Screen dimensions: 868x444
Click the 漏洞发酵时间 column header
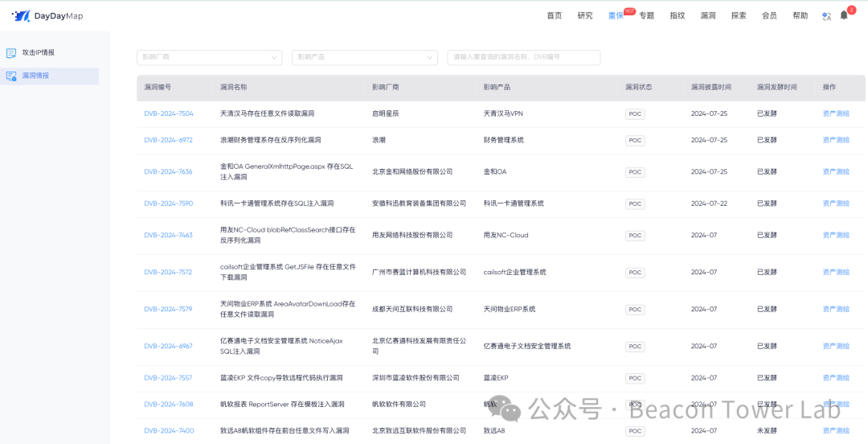click(776, 88)
